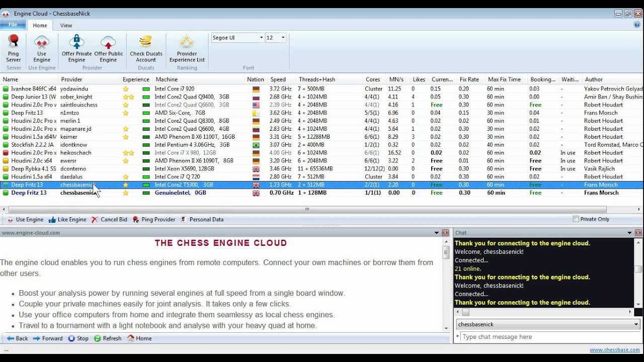Click the engine list horizontal scrollbar
This screenshot has height=362, width=644.
click(307, 209)
